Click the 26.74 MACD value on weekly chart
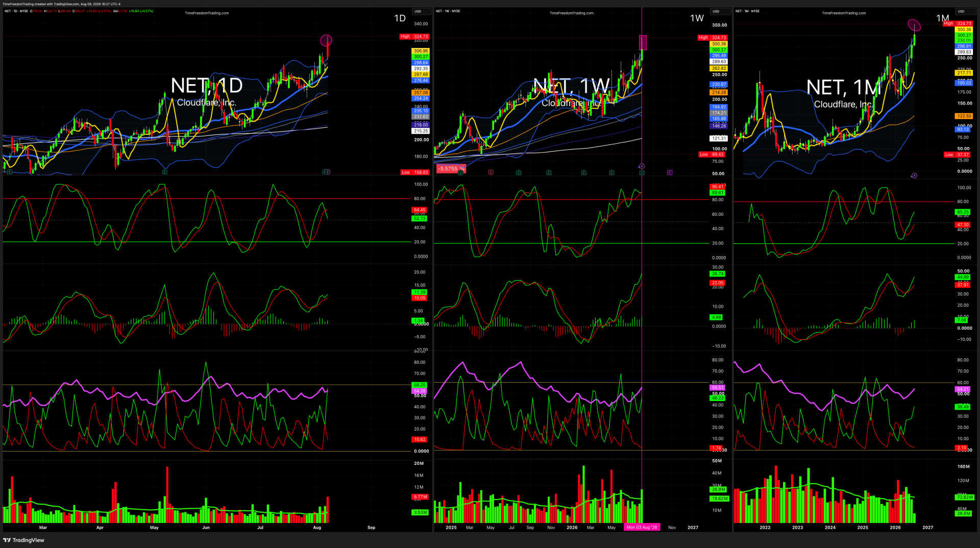This screenshot has height=548, width=980. point(717,274)
